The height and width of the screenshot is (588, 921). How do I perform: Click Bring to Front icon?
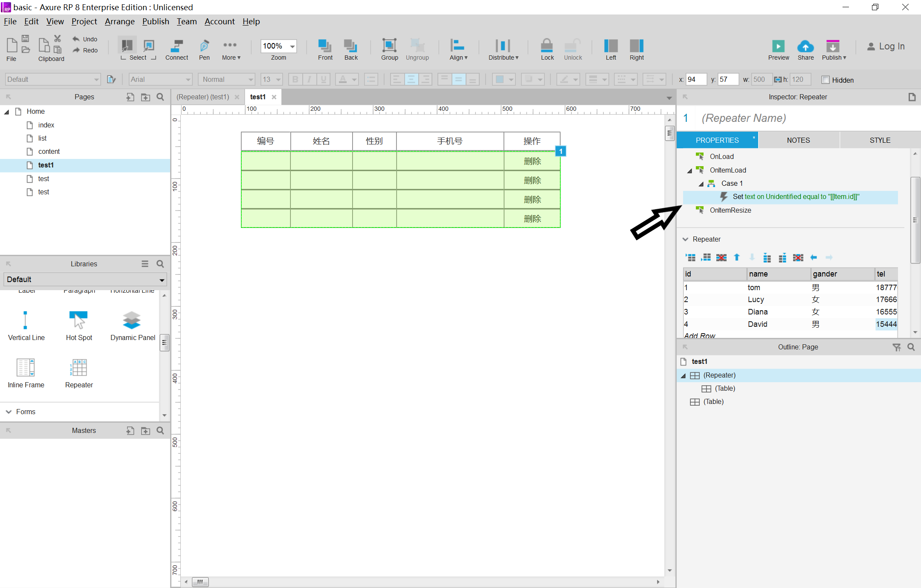pos(325,46)
